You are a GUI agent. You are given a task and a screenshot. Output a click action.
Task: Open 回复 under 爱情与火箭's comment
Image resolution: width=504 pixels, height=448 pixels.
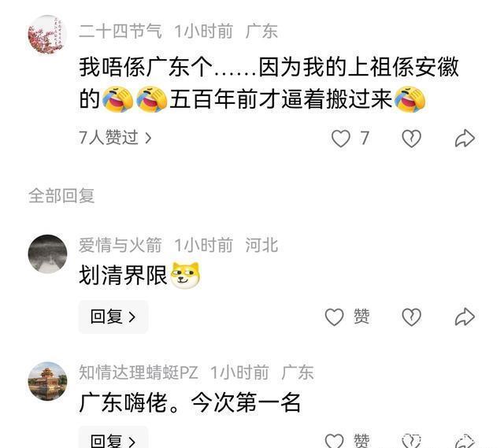(x=113, y=317)
